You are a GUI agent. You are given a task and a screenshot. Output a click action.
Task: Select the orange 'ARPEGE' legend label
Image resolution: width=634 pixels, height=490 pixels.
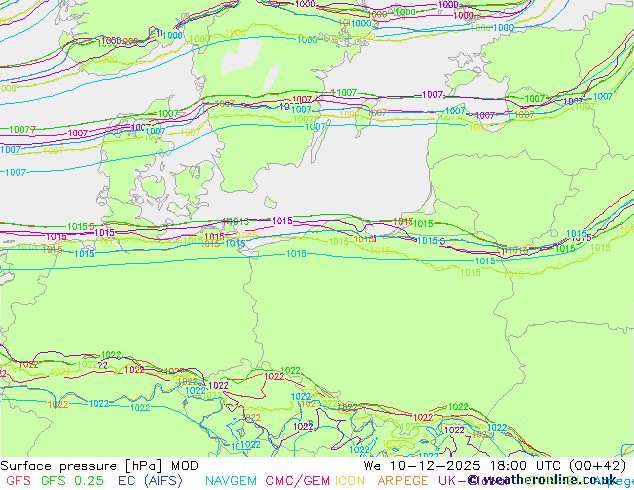(x=403, y=481)
